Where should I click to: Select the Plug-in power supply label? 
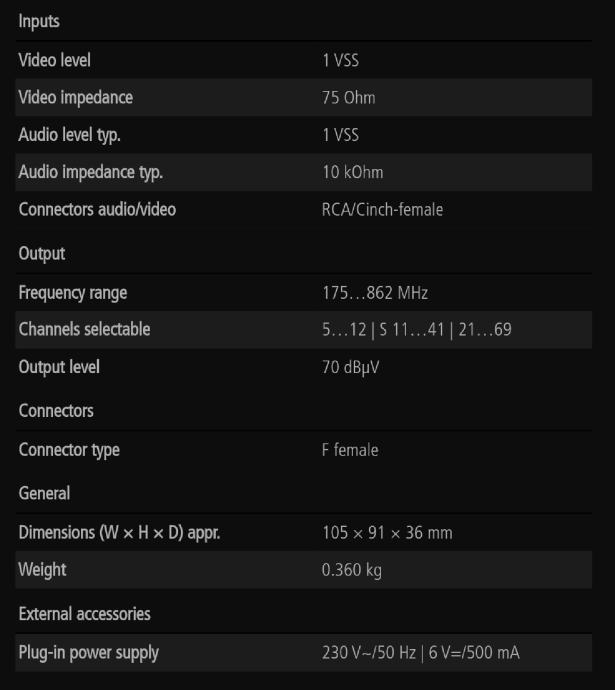[88, 653]
